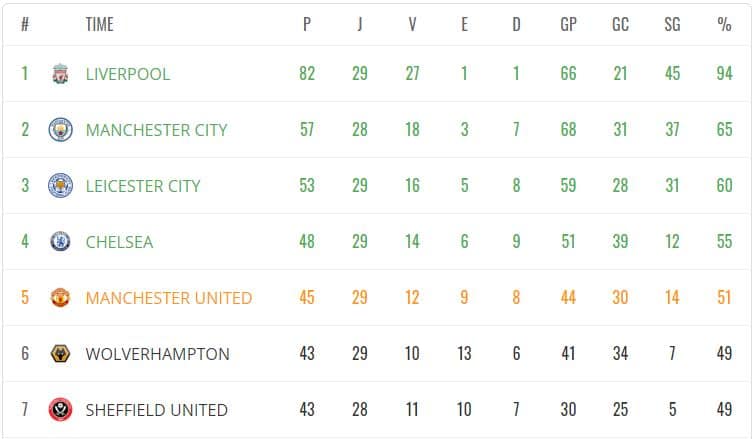Viewport: 756px width, 439px height.
Task: Select the Sheffield United team name
Action: [156, 410]
